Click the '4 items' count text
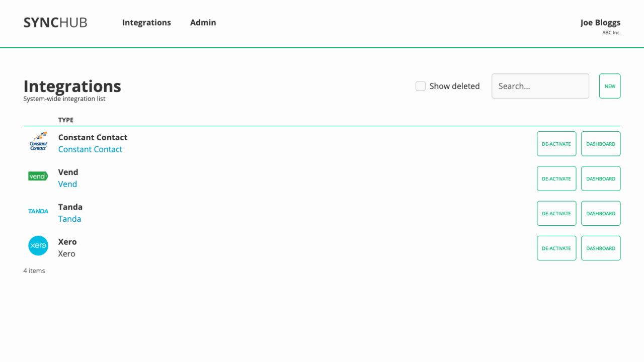Image resolution: width=644 pixels, height=362 pixels. (x=34, y=270)
